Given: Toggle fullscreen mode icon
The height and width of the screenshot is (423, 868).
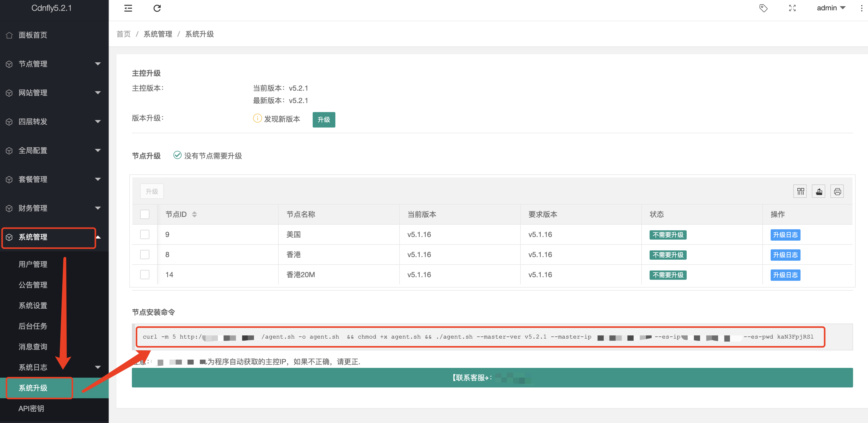Looking at the screenshot, I should [792, 8].
